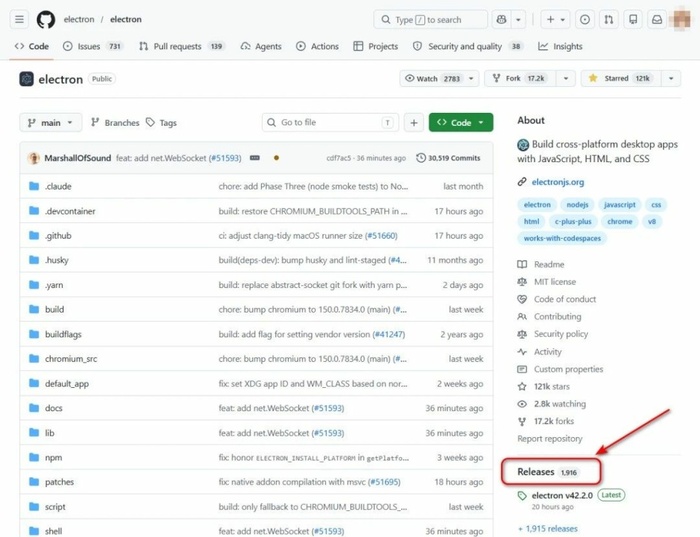Switch to the Issues tab

tap(92, 46)
